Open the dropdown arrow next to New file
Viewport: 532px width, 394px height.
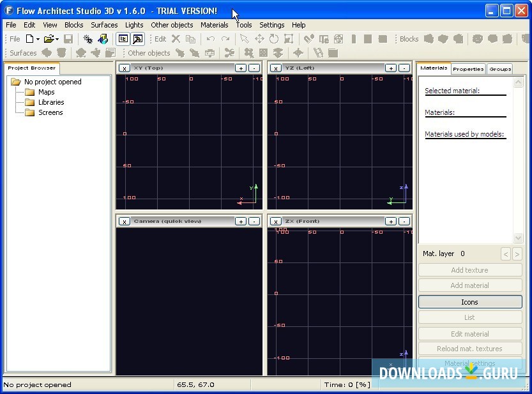pyautogui.click(x=38, y=40)
